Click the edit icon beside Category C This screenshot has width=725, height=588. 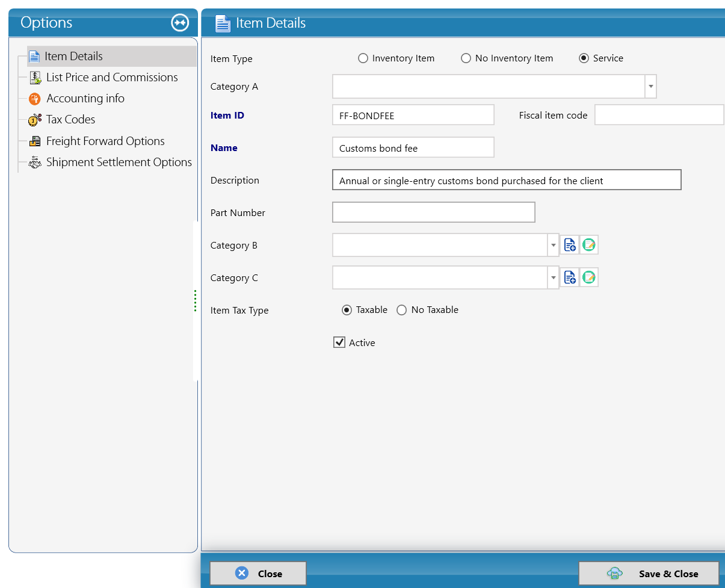589,277
